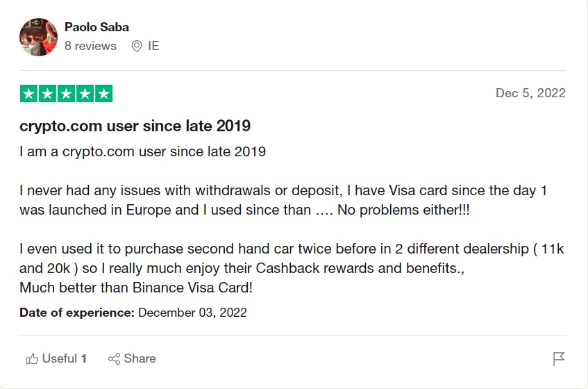Viewport: 588px width, 389px height.
Task: Click the Dec 5, 2022 review date
Action: (530, 92)
